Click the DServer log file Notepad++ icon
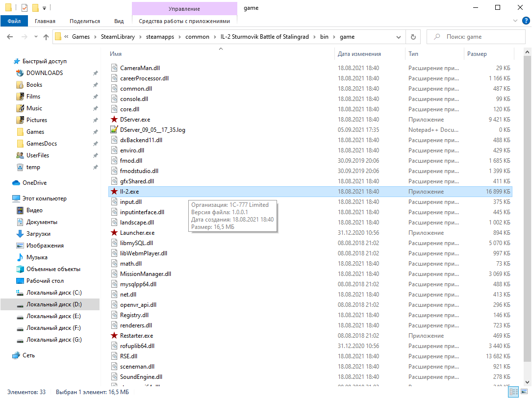This screenshot has width=532, height=398. [x=114, y=129]
